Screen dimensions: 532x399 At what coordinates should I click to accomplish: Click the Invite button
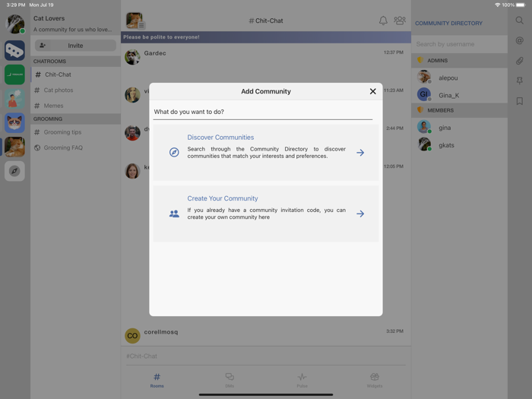click(75, 46)
